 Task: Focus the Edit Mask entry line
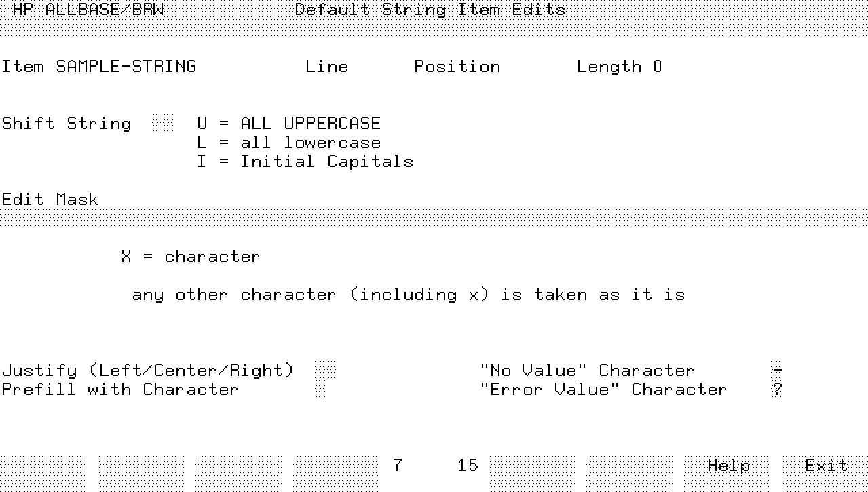434,218
